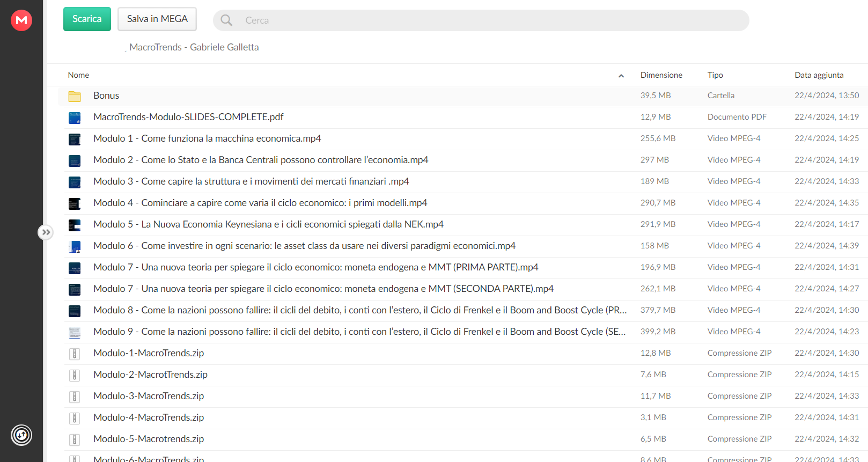Select Modulo 2 - Come lo Stato file name
Viewport: 868px width, 462px height.
[261, 160]
